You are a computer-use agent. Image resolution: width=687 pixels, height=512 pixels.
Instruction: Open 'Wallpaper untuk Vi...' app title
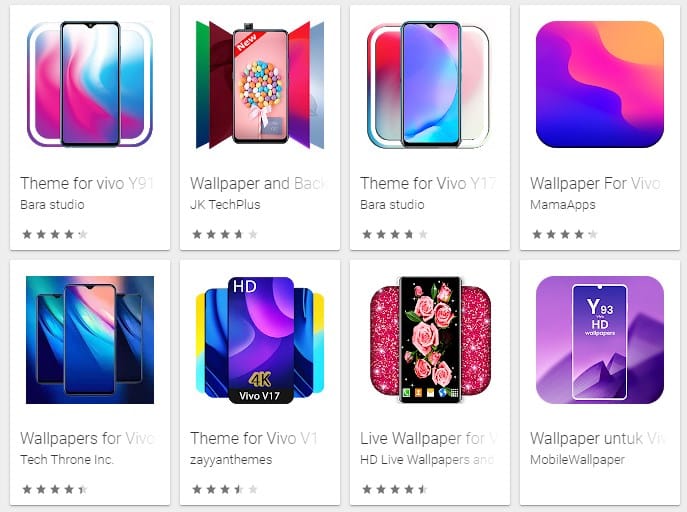[597, 438]
